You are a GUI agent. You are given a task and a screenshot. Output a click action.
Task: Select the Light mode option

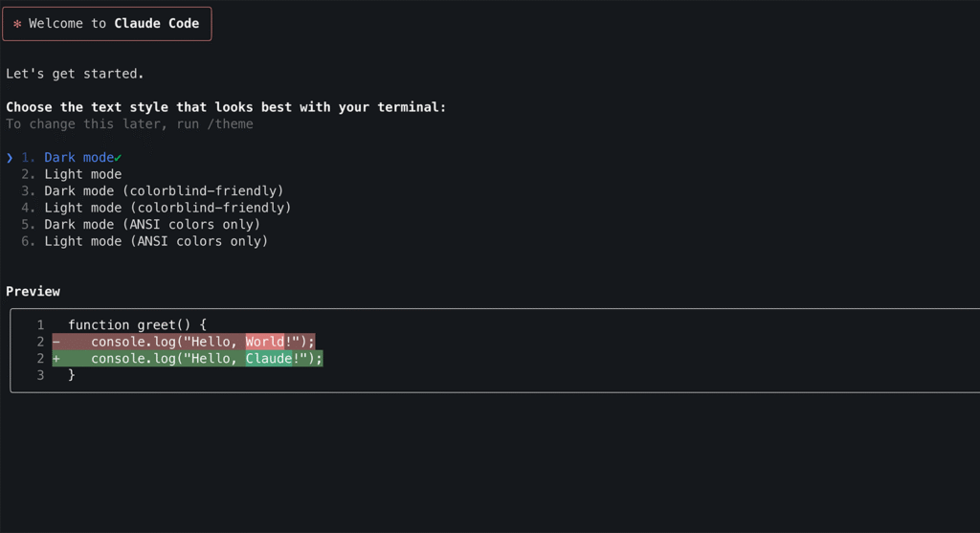point(82,174)
